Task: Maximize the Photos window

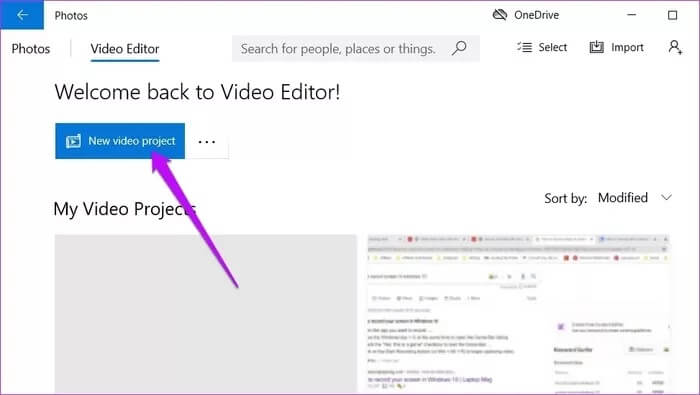Action: coord(672,15)
